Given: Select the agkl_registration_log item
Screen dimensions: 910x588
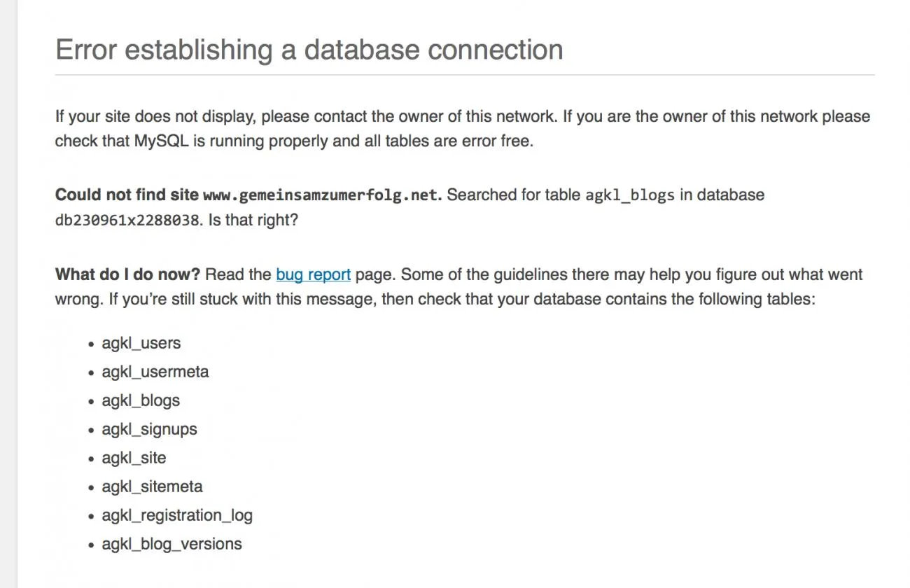Looking at the screenshot, I should 177,515.
